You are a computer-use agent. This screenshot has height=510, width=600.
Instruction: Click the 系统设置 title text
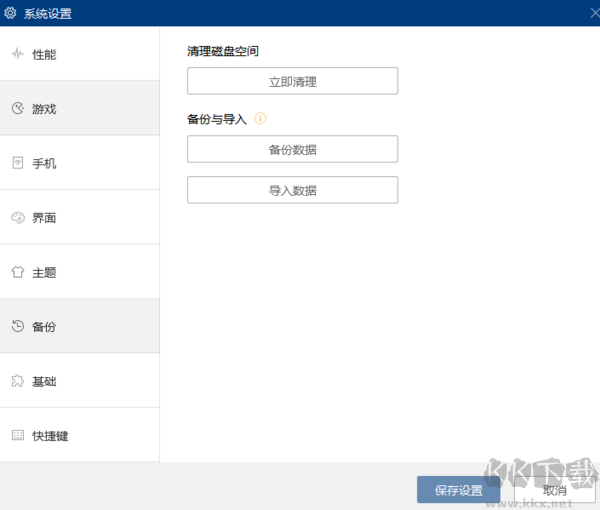(48, 13)
